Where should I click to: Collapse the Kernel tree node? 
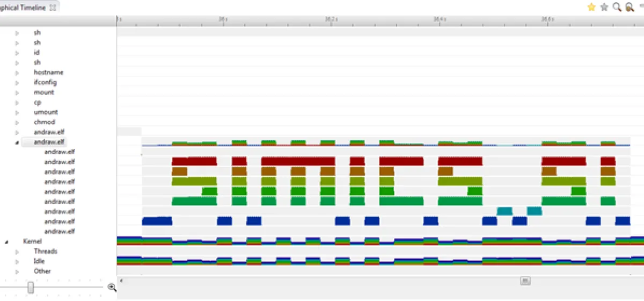tap(7, 242)
